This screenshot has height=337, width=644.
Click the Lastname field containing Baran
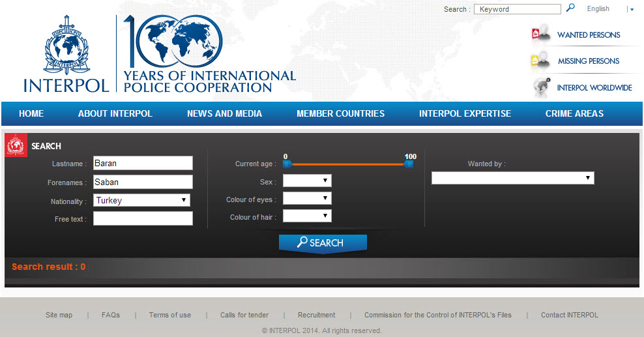coord(143,163)
